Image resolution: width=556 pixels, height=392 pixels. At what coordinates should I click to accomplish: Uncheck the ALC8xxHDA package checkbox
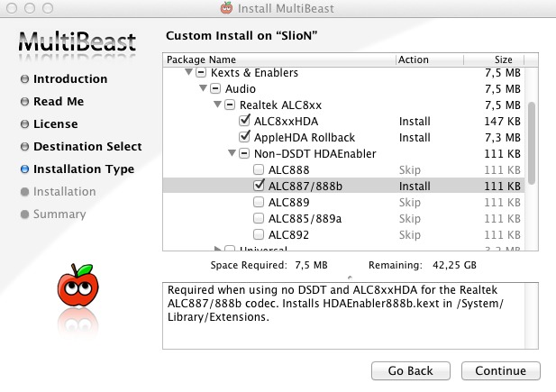click(x=244, y=120)
